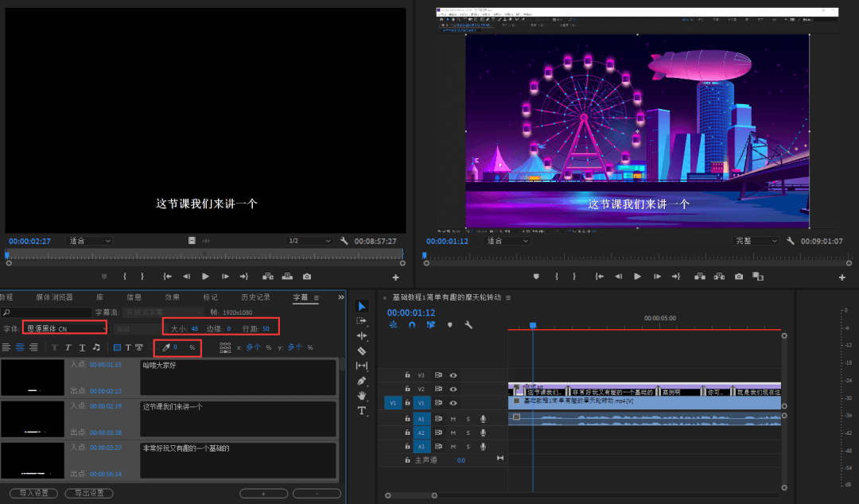Toggle V3 track output eye icon

click(453, 375)
